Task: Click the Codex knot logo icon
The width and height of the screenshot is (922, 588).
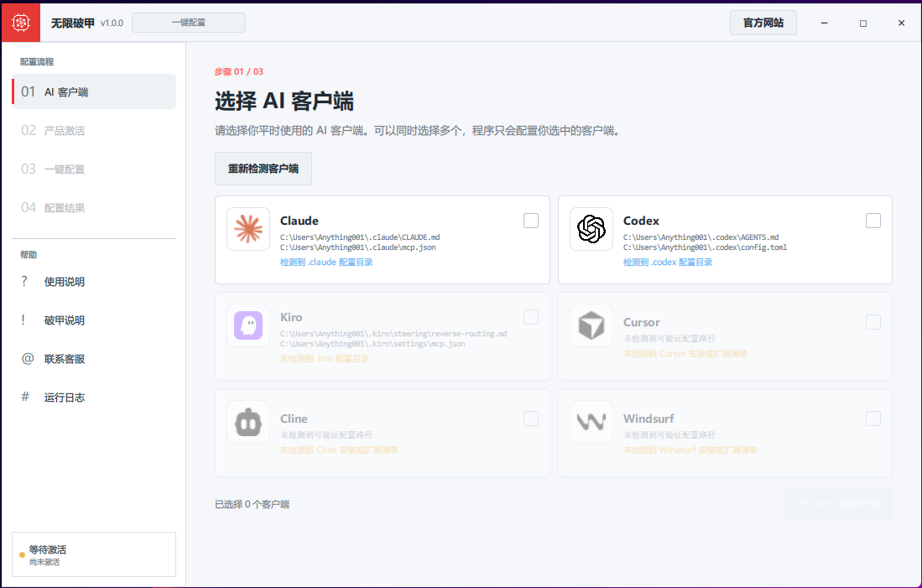Action: [x=591, y=229]
